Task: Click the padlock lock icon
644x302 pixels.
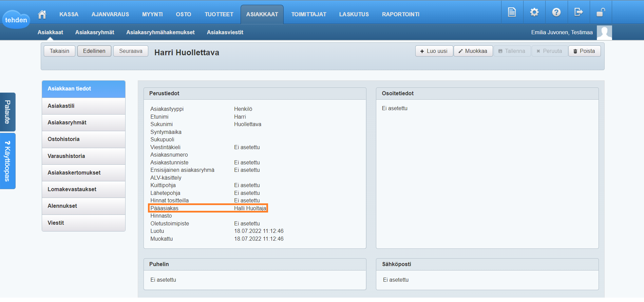Action: pos(601,12)
